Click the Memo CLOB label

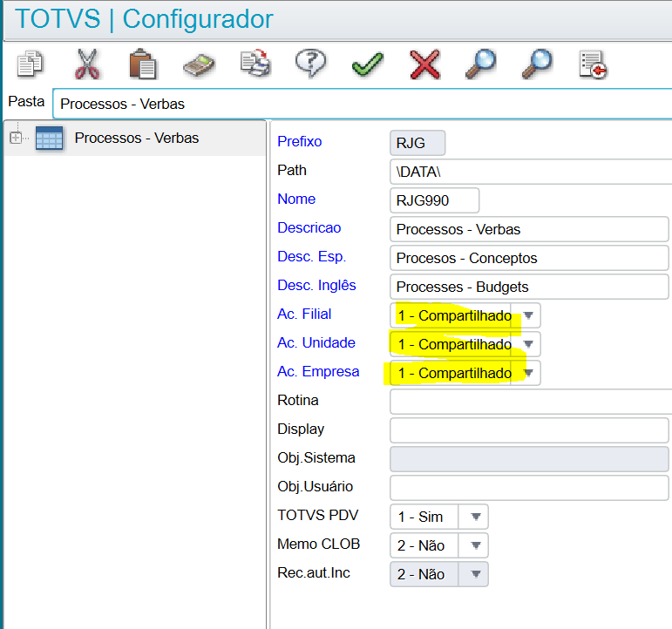click(318, 544)
